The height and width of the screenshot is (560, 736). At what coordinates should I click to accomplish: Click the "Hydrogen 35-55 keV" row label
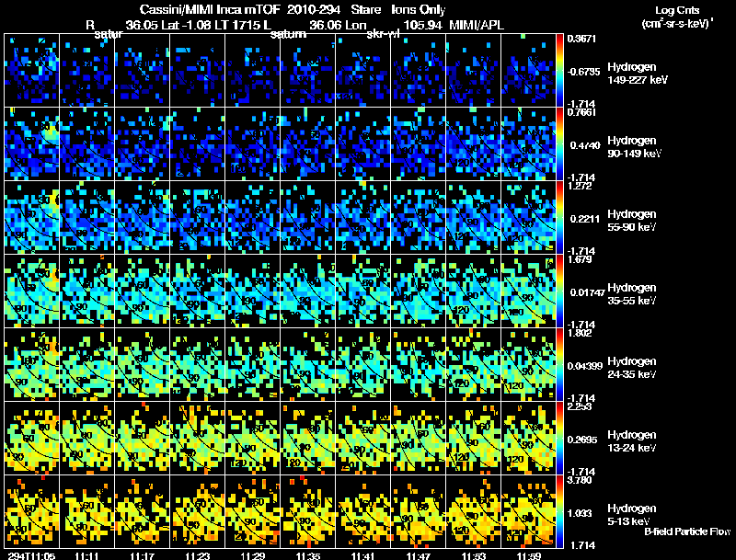(x=632, y=293)
